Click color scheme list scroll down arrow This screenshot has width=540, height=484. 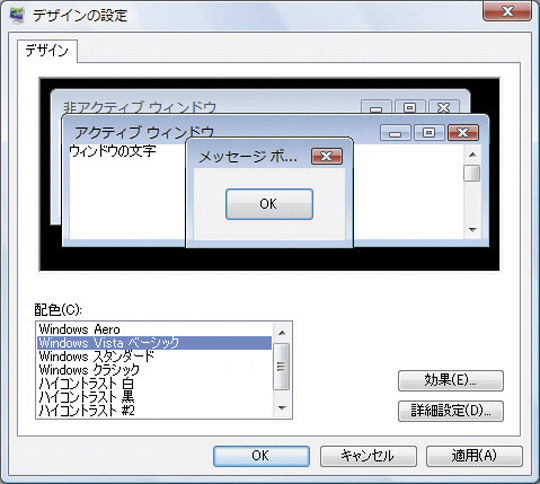click(282, 408)
